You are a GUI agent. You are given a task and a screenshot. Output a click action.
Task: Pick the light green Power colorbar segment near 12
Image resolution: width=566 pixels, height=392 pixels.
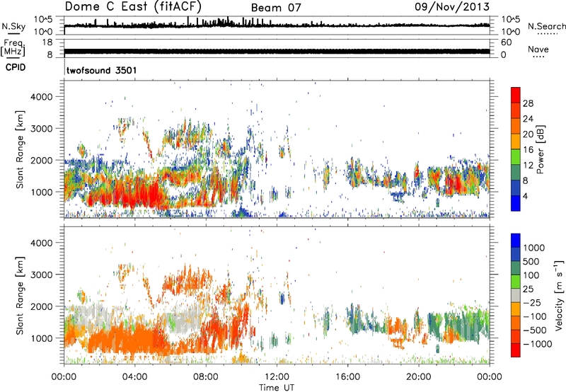coord(516,157)
